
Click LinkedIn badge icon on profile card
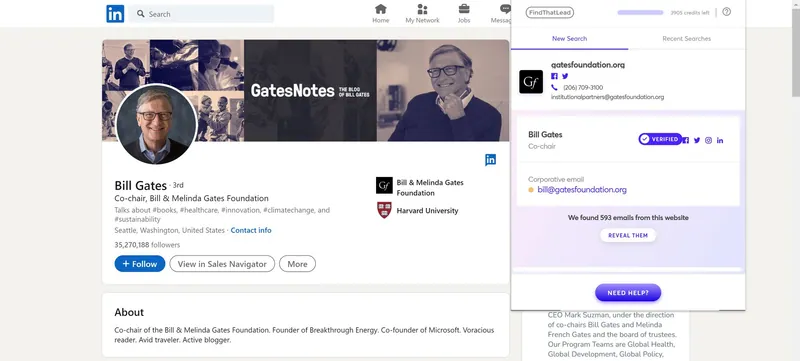pos(490,160)
